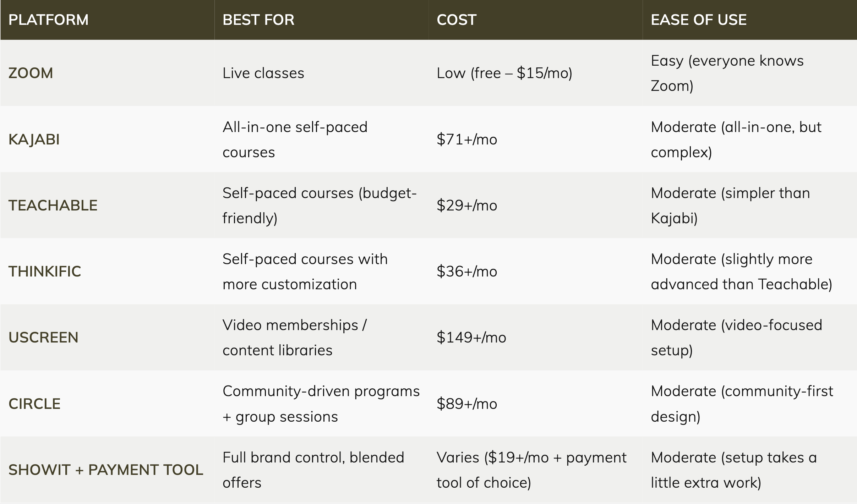Click the $71+/mo cost cell
The height and width of the screenshot is (504, 857).
pyautogui.click(x=466, y=139)
